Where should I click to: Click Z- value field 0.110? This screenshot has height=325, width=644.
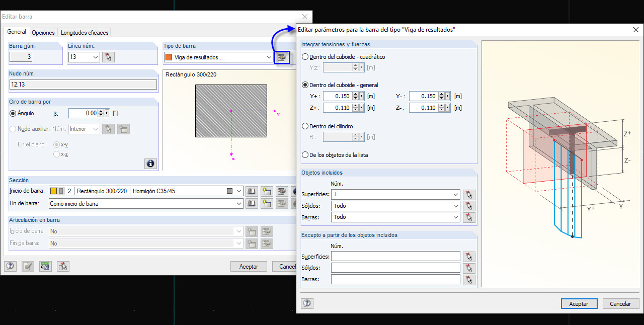coord(423,108)
